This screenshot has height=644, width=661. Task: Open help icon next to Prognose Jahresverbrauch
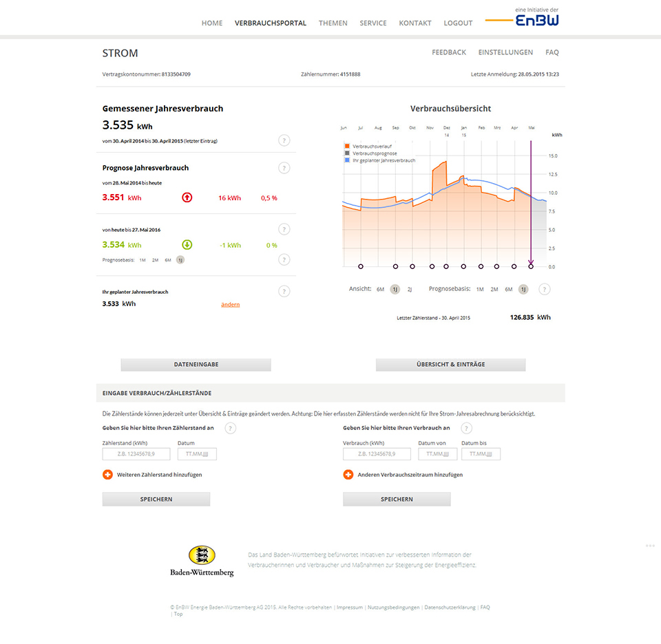point(284,168)
